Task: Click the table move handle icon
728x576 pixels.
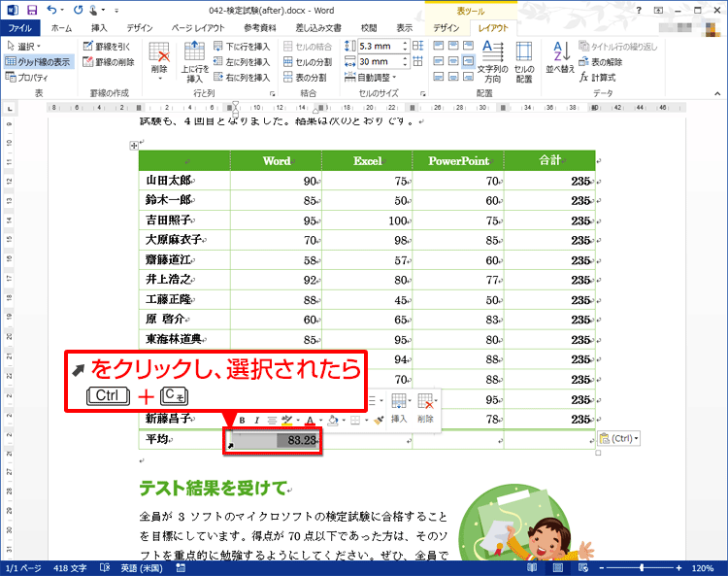Action: click(134, 146)
